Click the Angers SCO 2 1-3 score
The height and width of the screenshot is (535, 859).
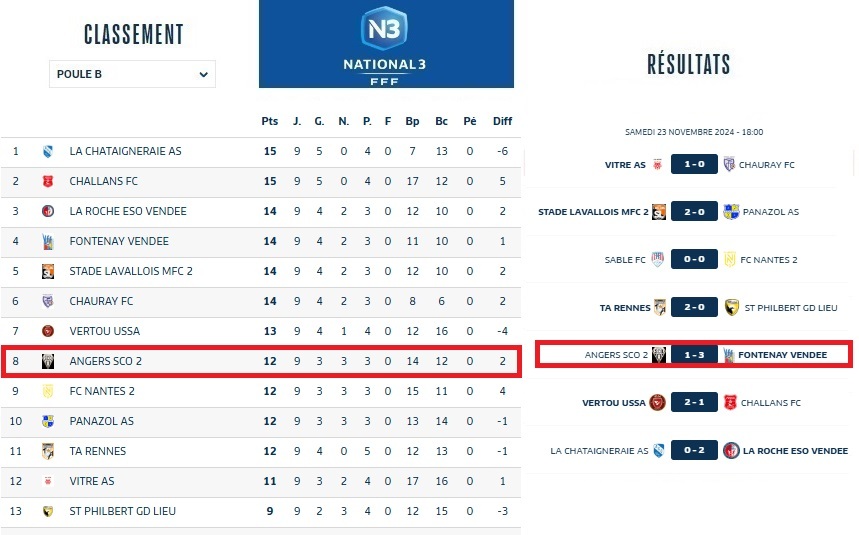(x=694, y=355)
